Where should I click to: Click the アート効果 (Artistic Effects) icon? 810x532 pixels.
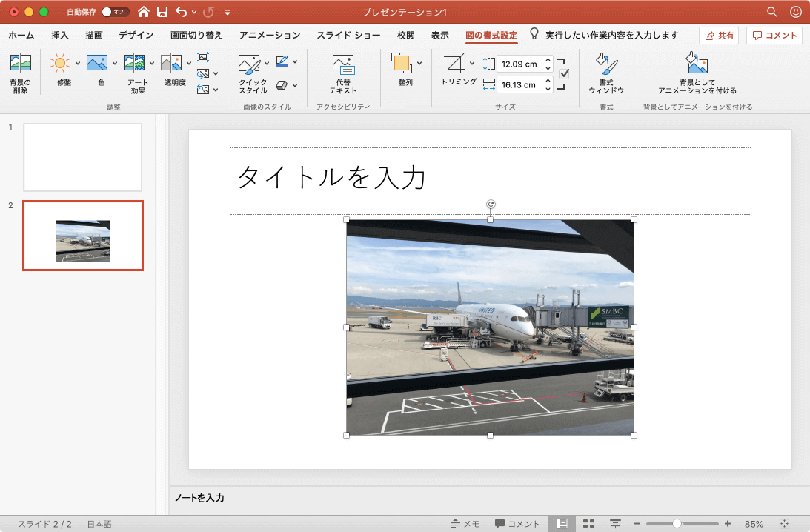click(x=134, y=64)
